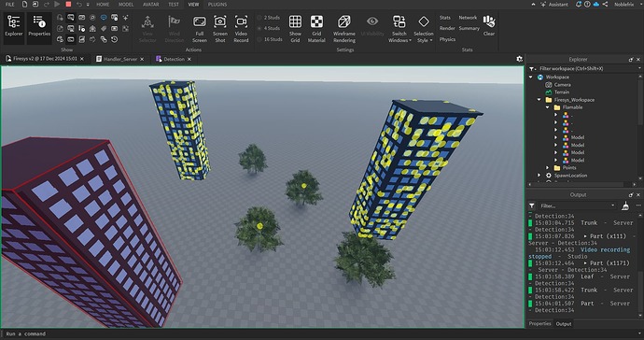The height and width of the screenshot is (340, 644).
Task: Select 16 Studs grid size
Action: [270, 39]
